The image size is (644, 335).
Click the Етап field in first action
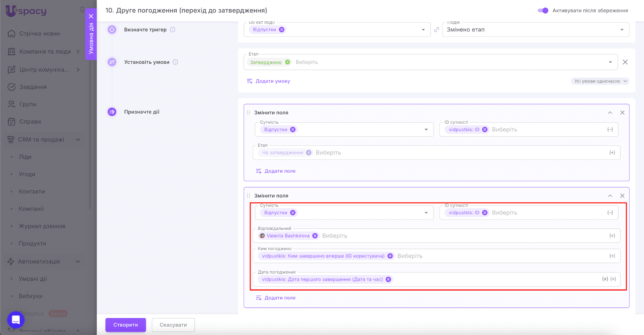443,153
